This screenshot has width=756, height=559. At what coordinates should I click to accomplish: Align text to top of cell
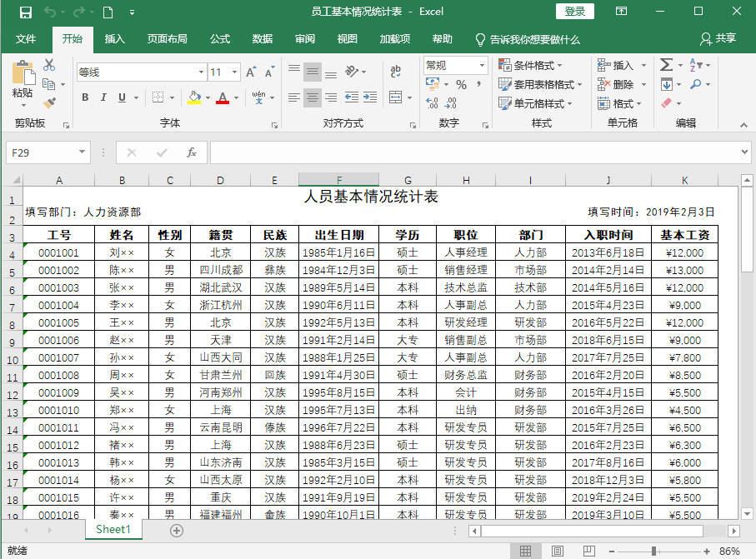point(294,70)
